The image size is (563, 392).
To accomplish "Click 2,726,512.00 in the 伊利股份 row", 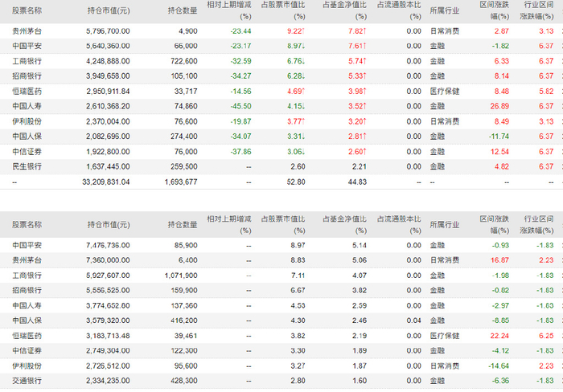I will pyautogui.click(x=108, y=365).
